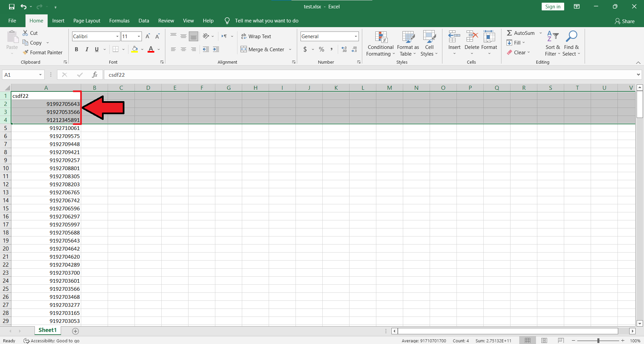This screenshot has height=344, width=644.
Task: Expand the General number format dropdown
Action: pyautogui.click(x=356, y=36)
